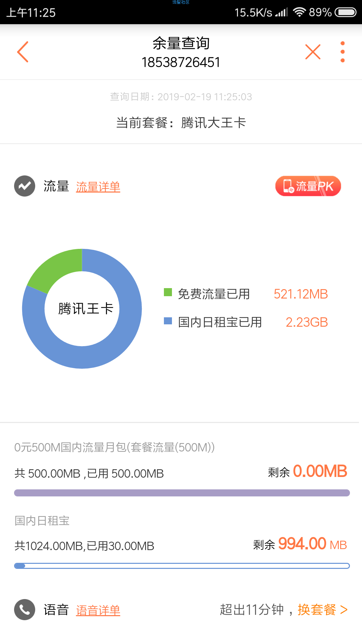Select the green 免费流量已用 legend swatch
Screen dimensions: 362x644
tap(168, 292)
